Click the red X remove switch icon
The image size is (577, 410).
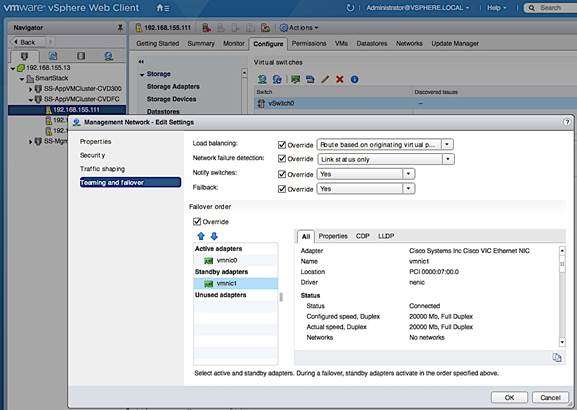tap(340, 79)
